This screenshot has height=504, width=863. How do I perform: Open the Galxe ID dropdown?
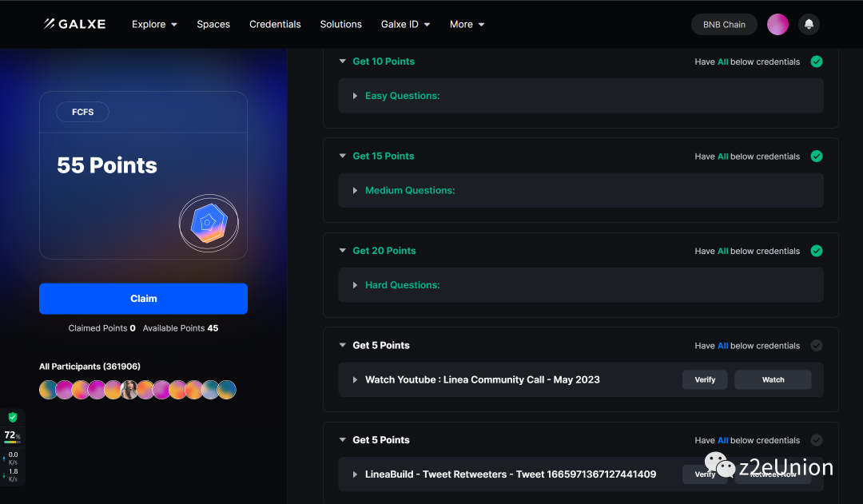pyautogui.click(x=405, y=25)
